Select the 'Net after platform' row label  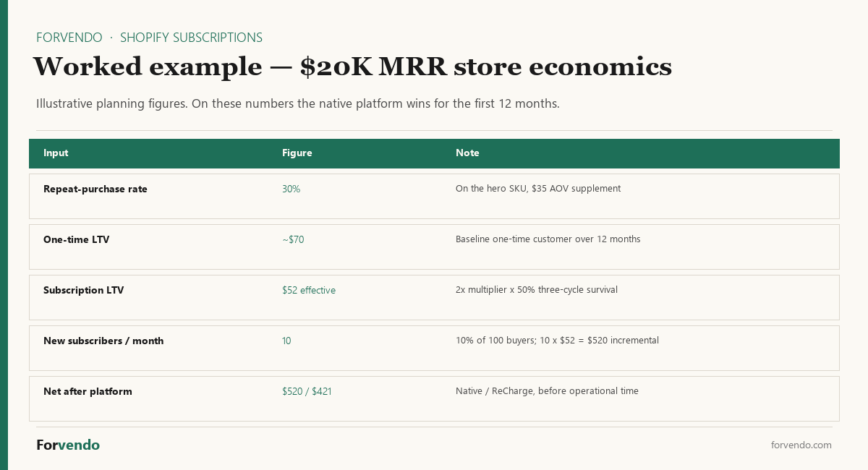(88, 391)
